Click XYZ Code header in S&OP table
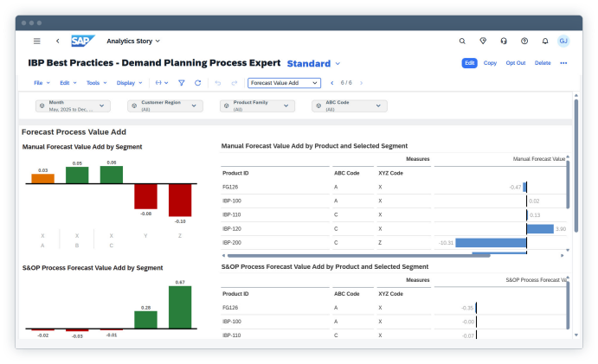 tap(390, 294)
